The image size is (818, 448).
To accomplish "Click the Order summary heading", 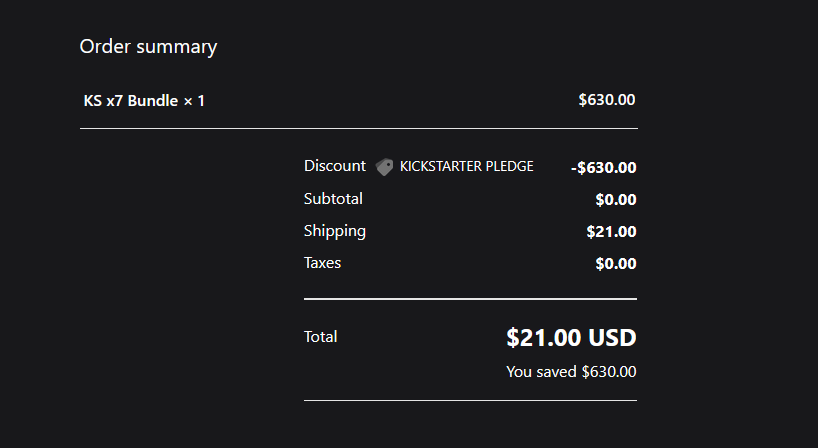I will pyautogui.click(x=148, y=46).
